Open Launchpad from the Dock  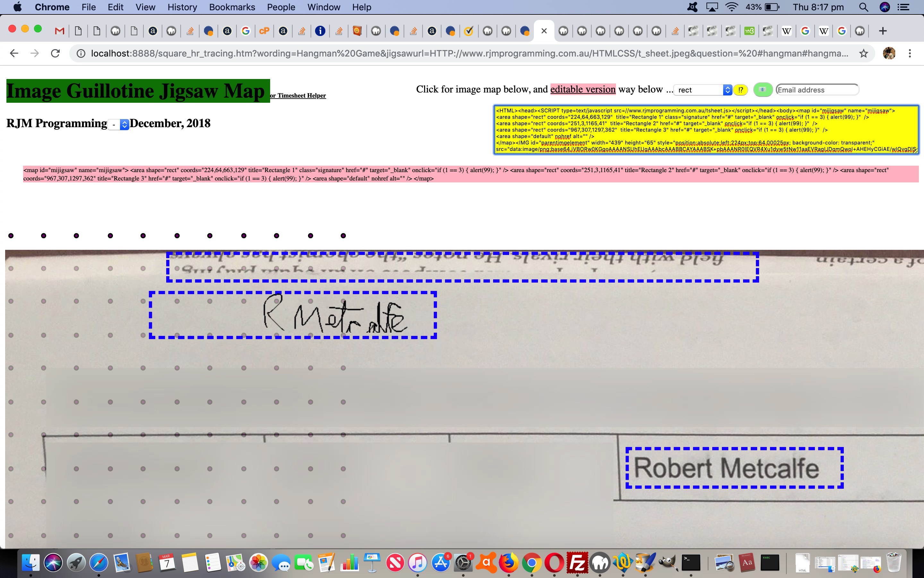[x=76, y=562]
